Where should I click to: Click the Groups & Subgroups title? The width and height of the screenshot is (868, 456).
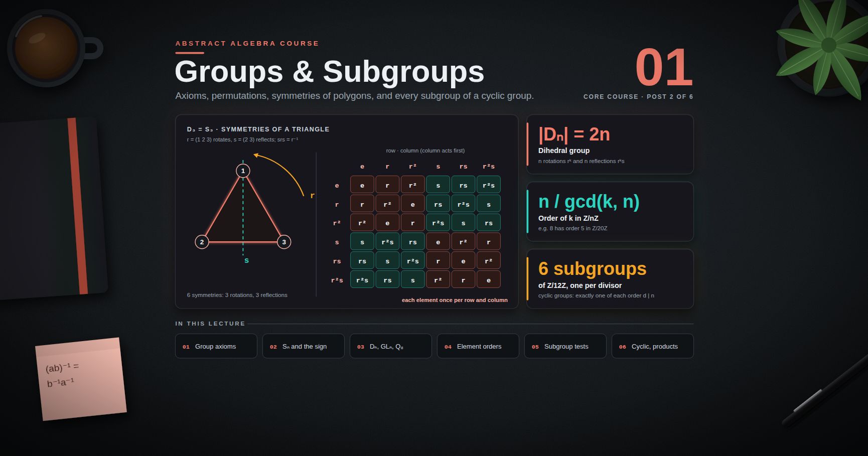pyautogui.click(x=330, y=72)
